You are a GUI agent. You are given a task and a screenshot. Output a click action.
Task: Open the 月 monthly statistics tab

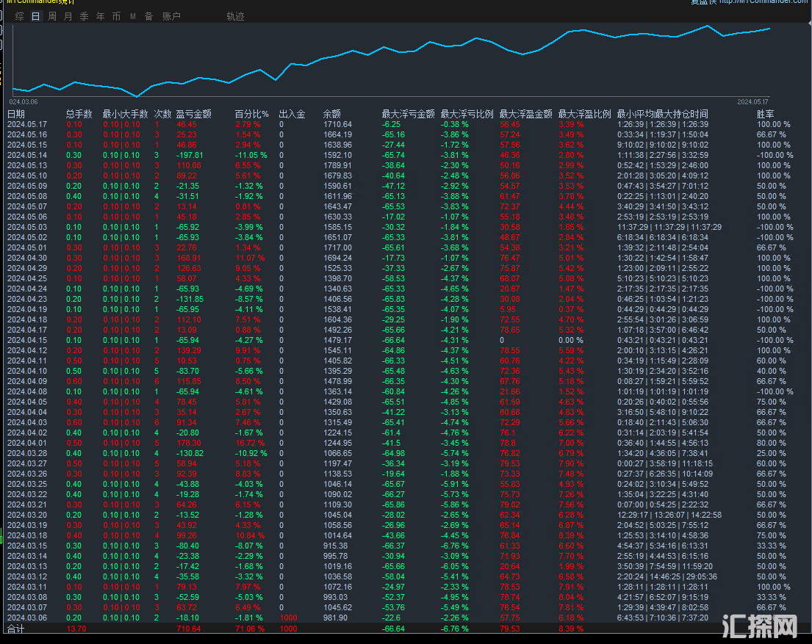pos(68,16)
